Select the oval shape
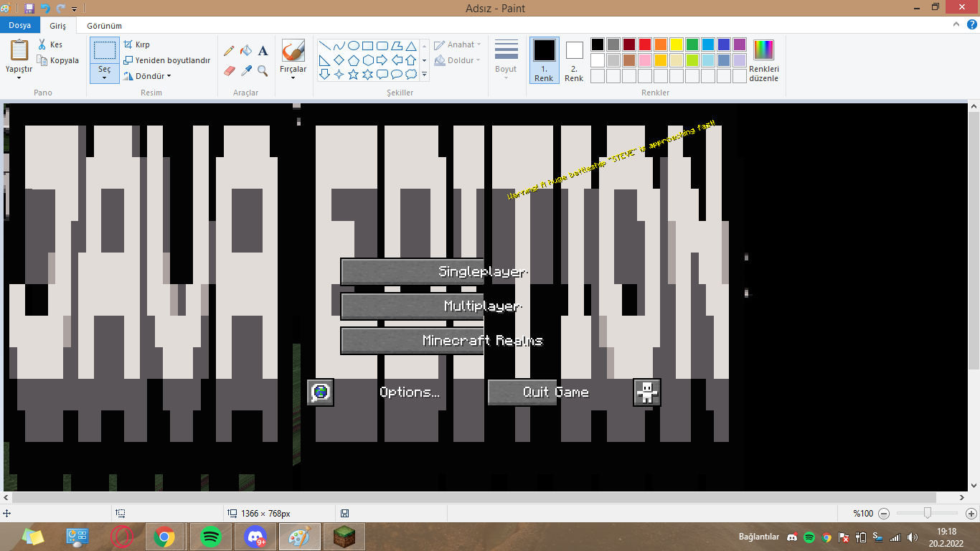The height and width of the screenshot is (551, 980). point(353,46)
